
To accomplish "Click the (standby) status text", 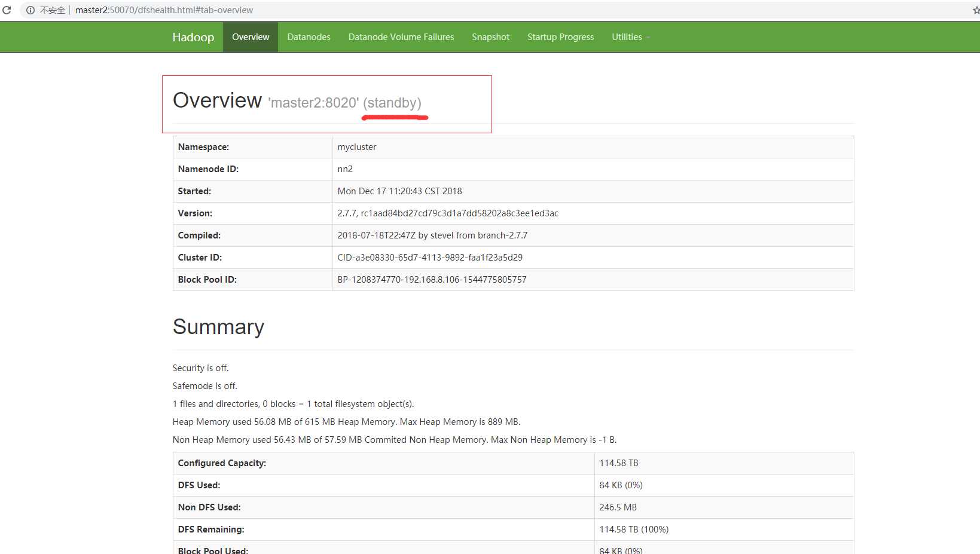I will point(392,103).
